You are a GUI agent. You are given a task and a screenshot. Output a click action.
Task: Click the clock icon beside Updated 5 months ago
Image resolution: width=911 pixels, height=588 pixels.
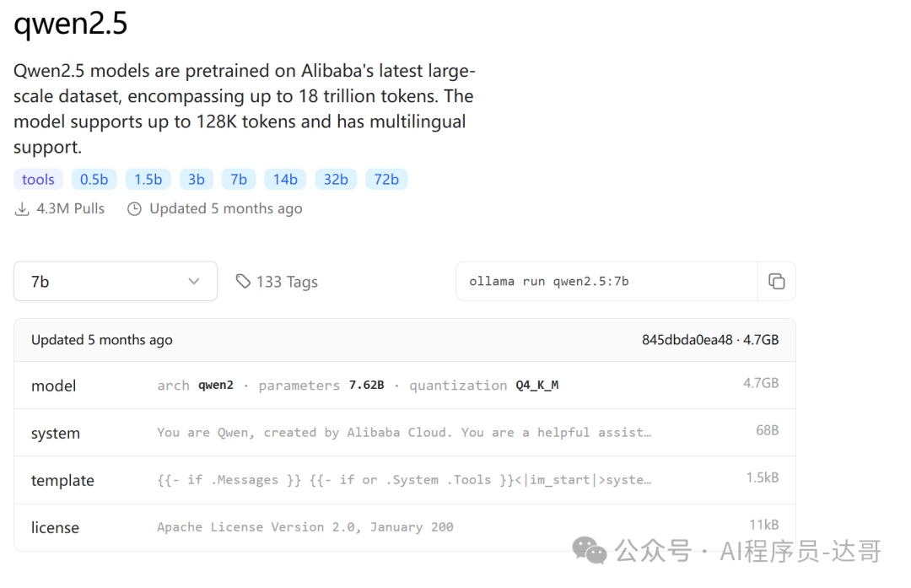pos(134,209)
